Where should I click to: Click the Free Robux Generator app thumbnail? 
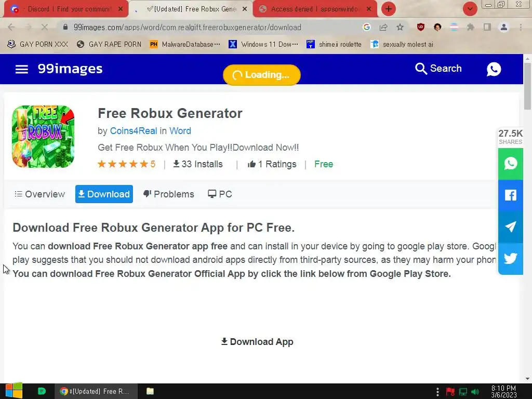click(43, 137)
